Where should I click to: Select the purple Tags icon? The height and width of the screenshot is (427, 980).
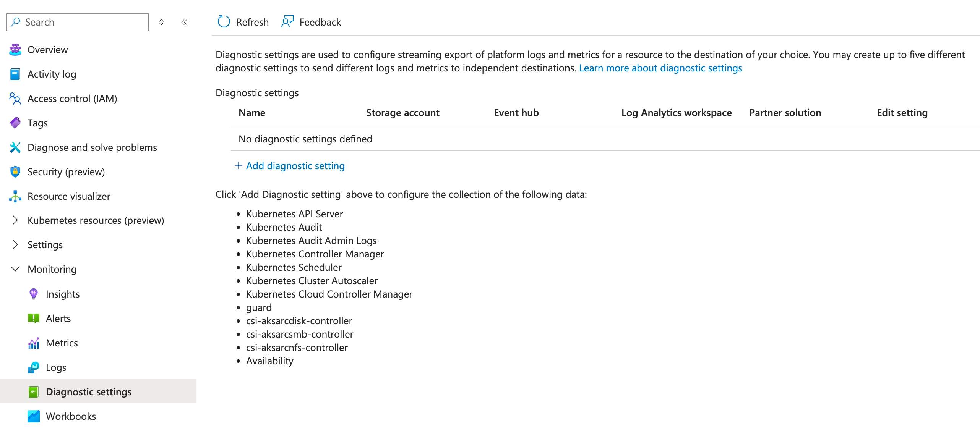coord(15,123)
